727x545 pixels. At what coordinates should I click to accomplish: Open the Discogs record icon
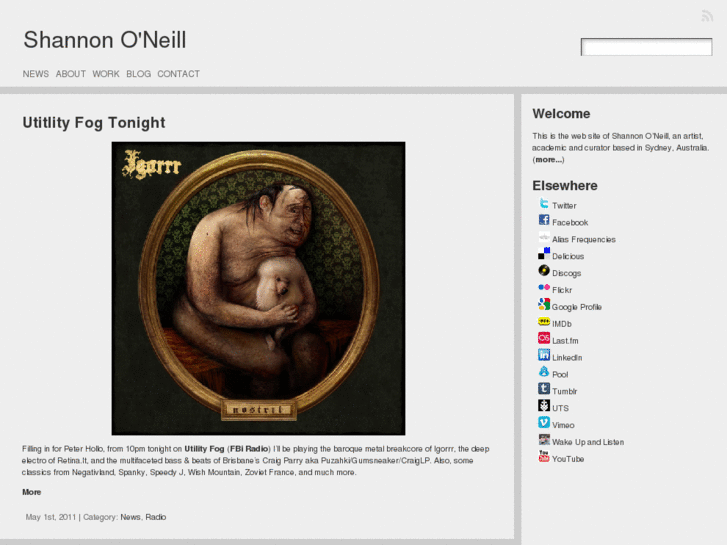544,271
